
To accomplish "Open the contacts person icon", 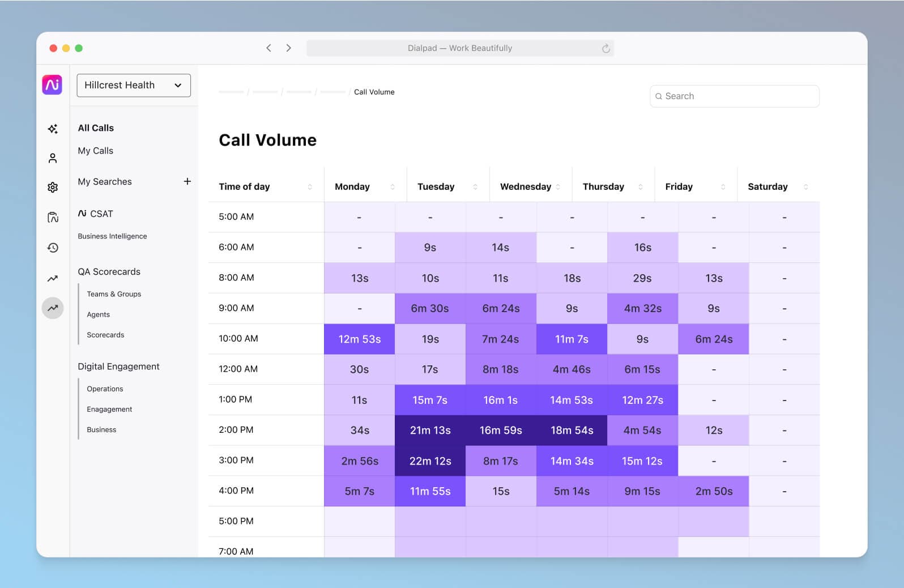I will [x=53, y=158].
